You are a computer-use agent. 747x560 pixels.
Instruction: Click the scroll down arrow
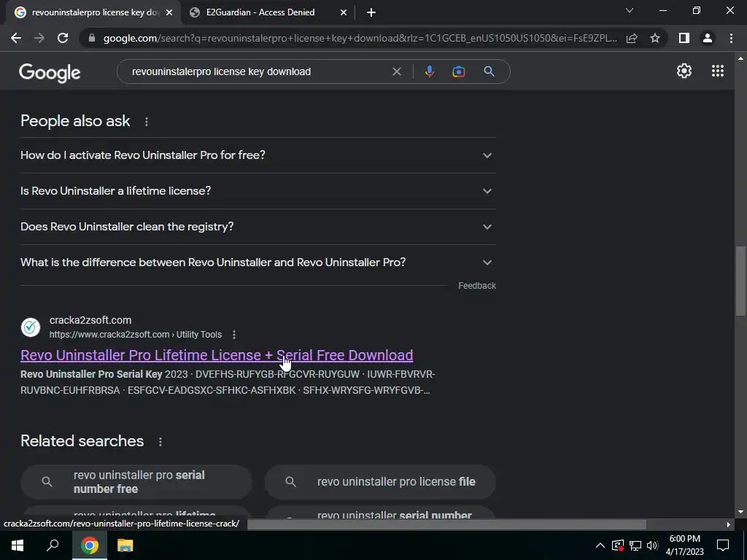click(740, 513)
